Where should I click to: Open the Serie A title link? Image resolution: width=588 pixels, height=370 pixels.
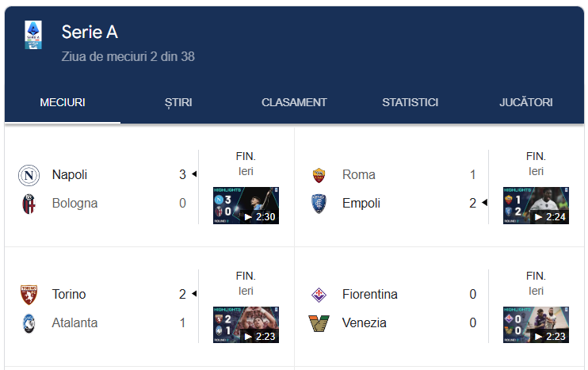coord(90,32)
